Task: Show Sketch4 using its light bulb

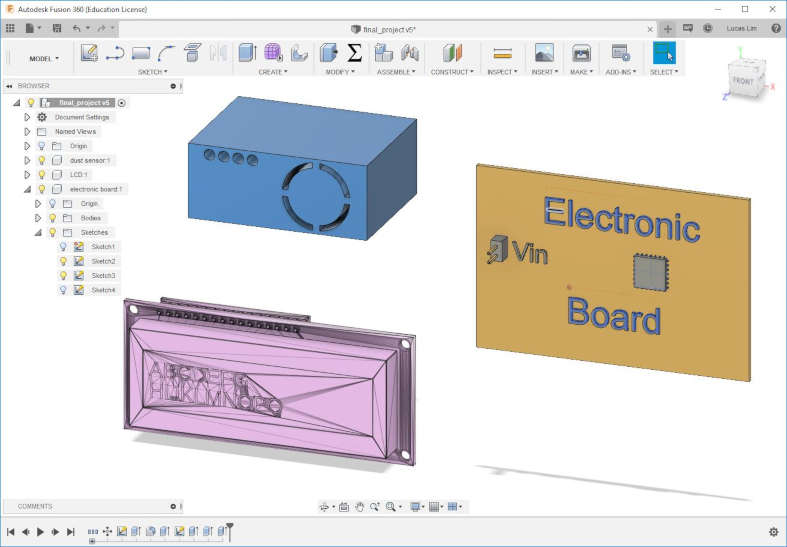Action: coord(63,290)
